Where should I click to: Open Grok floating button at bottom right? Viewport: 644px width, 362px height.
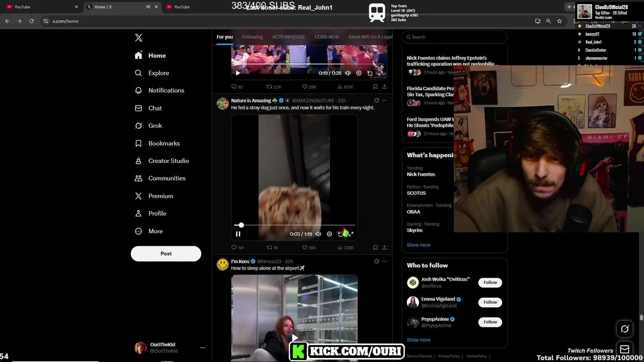pos(625,329)
